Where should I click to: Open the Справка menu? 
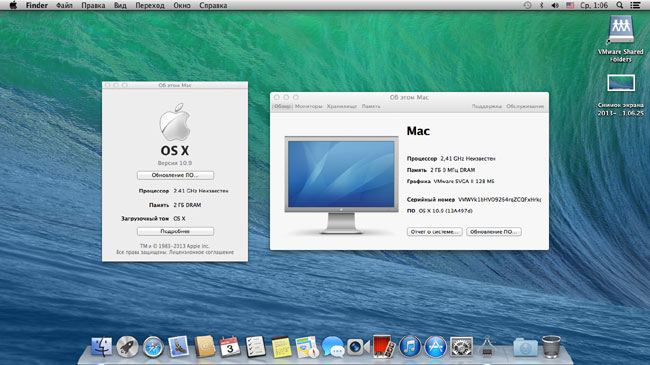click(213, 5)
